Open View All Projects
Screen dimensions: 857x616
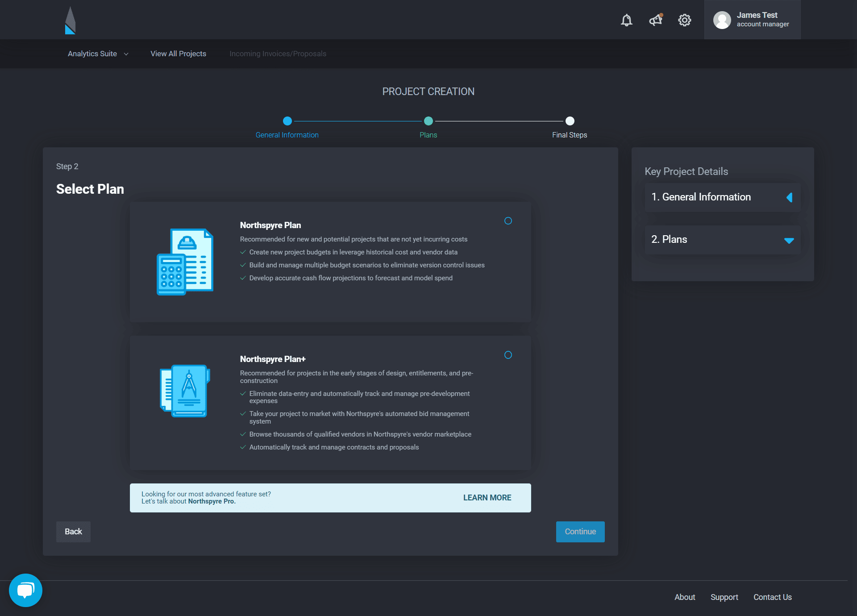178,54
